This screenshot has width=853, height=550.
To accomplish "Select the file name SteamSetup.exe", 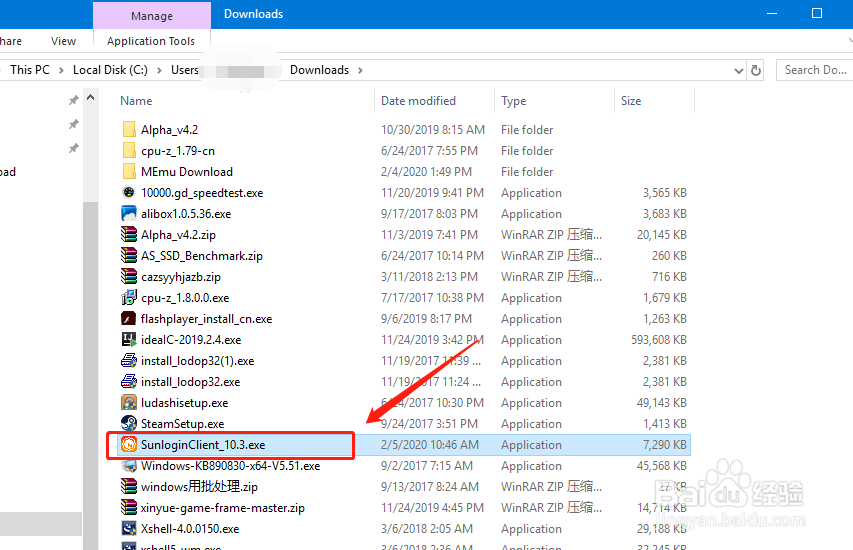I will (x=182, y=424).
